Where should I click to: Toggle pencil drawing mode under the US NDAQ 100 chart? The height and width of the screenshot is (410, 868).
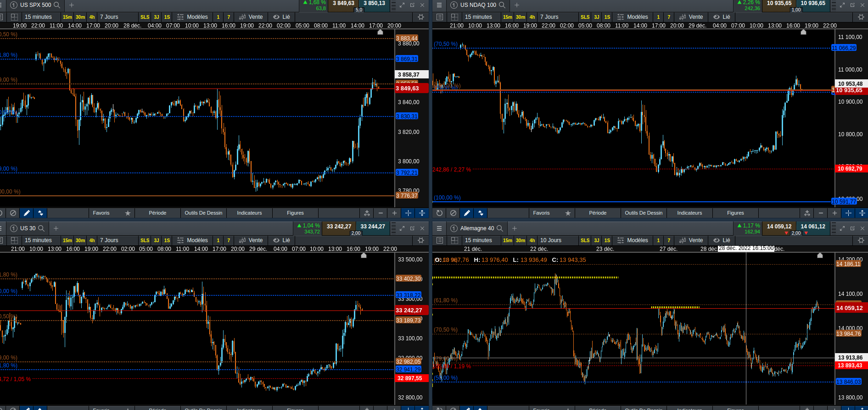tap(467, 213)
